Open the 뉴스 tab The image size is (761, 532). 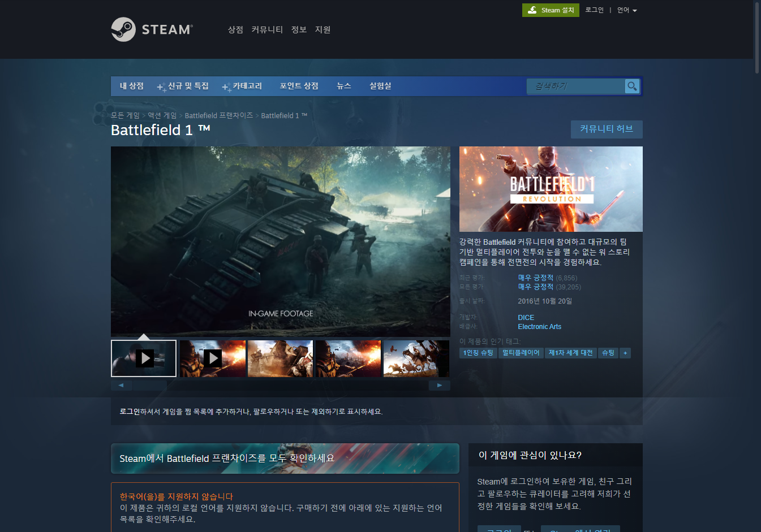pyautogui.click(x=344, y=86)
